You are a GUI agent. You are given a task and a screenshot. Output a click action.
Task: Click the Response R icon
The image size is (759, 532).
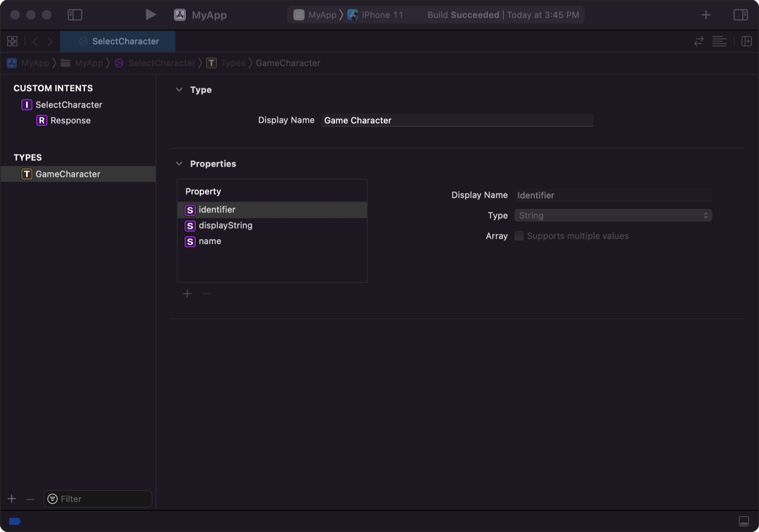pyautogui.click(x=42, y=120)
